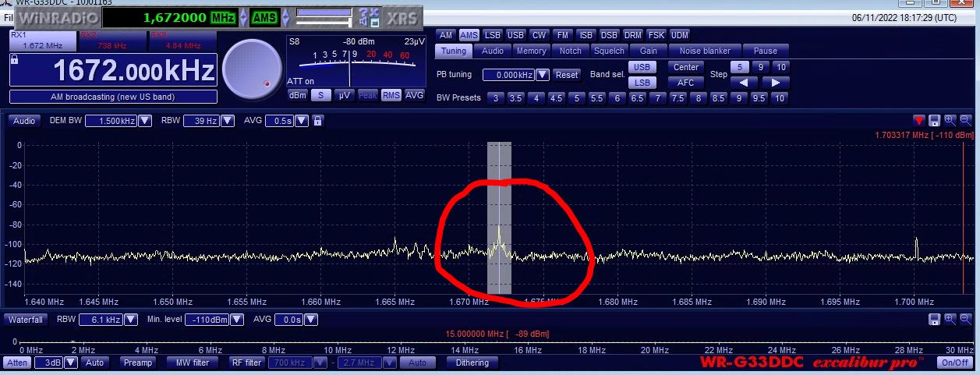Open the Tuning tab
This screenshot has height=375, width=980.
454,51
